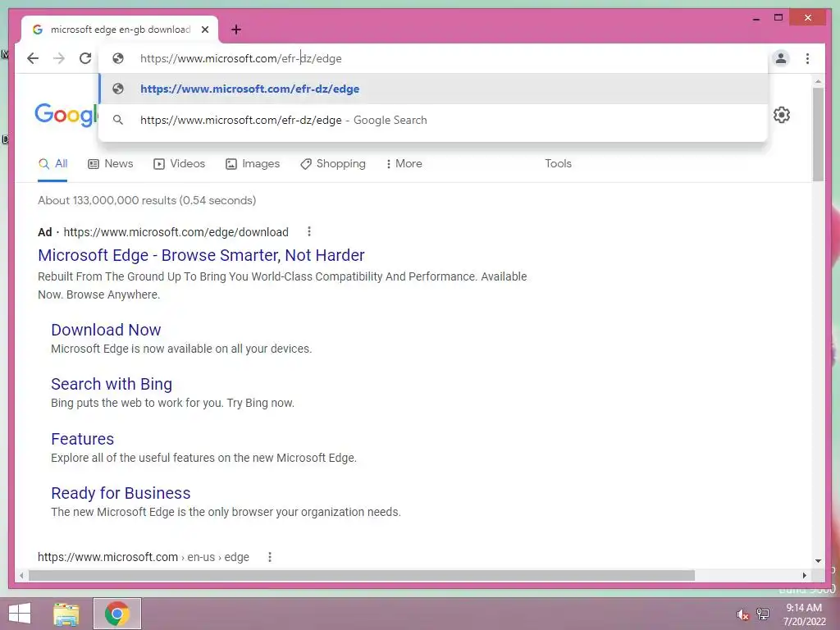The width and height of the screenshot is (840, 630).
Task: Open the Ready for Business sitelink
Action: point(121,493)
